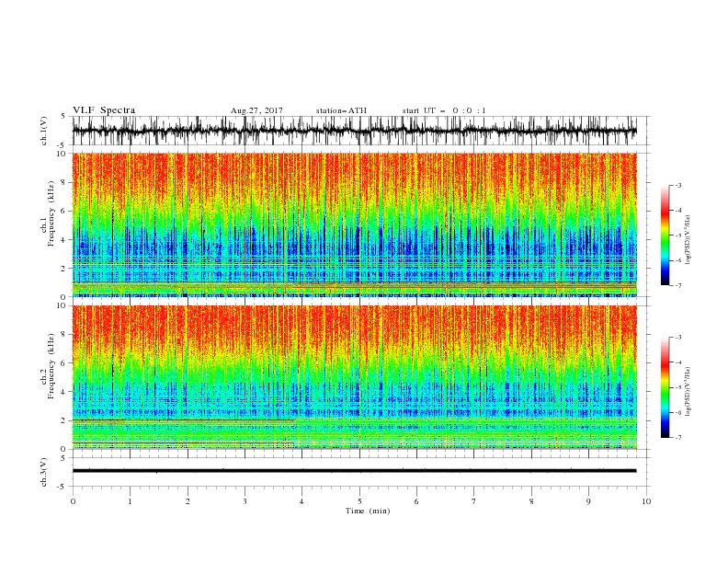Select the ch.1 "Frequency (kHz)" axis label
The width and height of the screenshot is (728, 563).
tap(51, 214)
